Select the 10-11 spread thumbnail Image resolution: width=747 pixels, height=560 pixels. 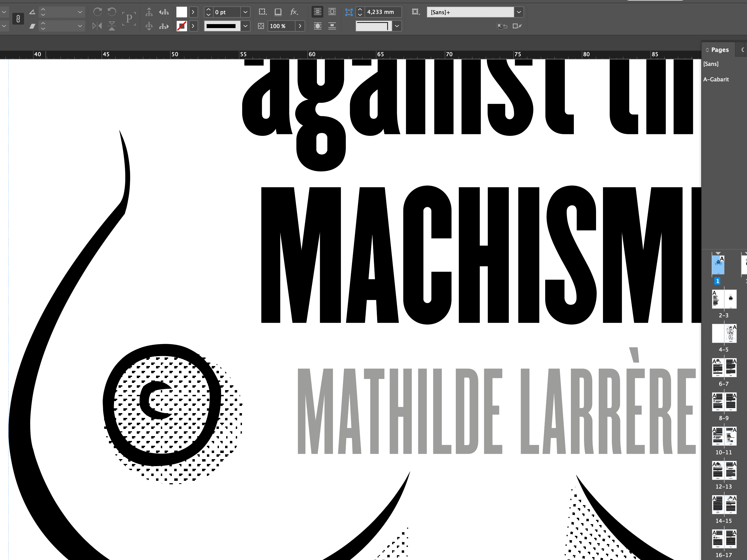tap(724, 436)
